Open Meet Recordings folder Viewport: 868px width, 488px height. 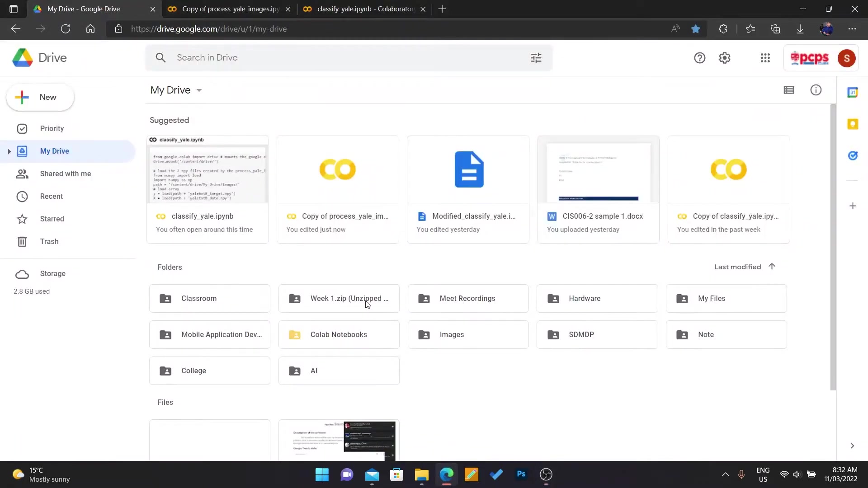point(468,299)
